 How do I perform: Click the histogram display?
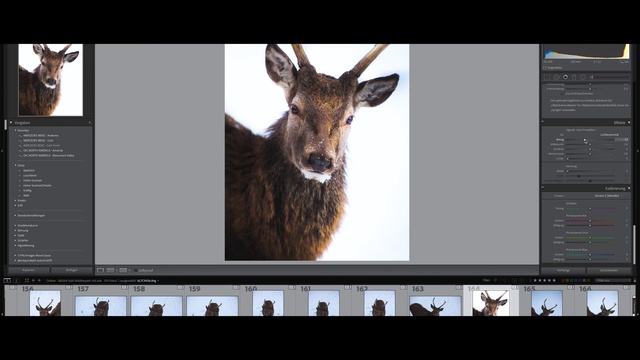[586, 52]
